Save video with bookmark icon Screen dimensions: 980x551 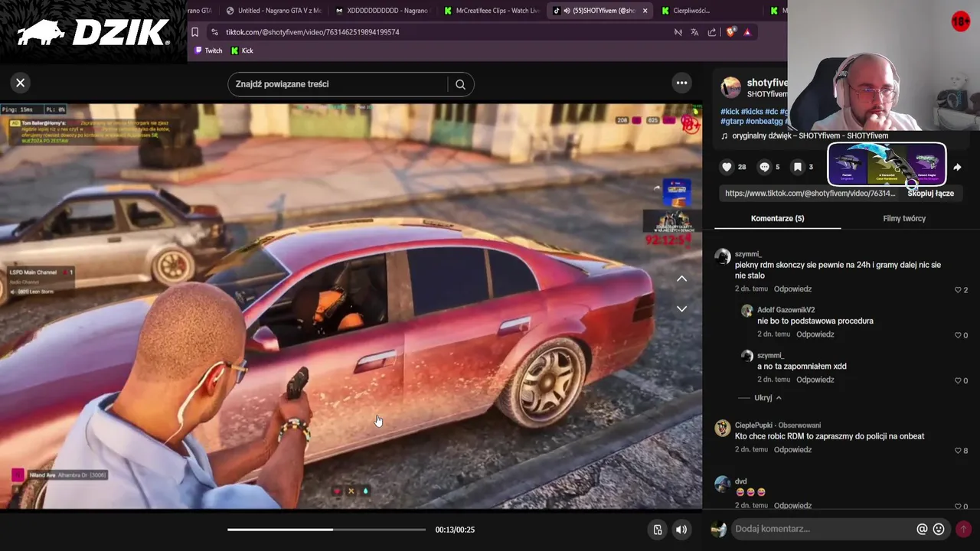tap(798, 167)
